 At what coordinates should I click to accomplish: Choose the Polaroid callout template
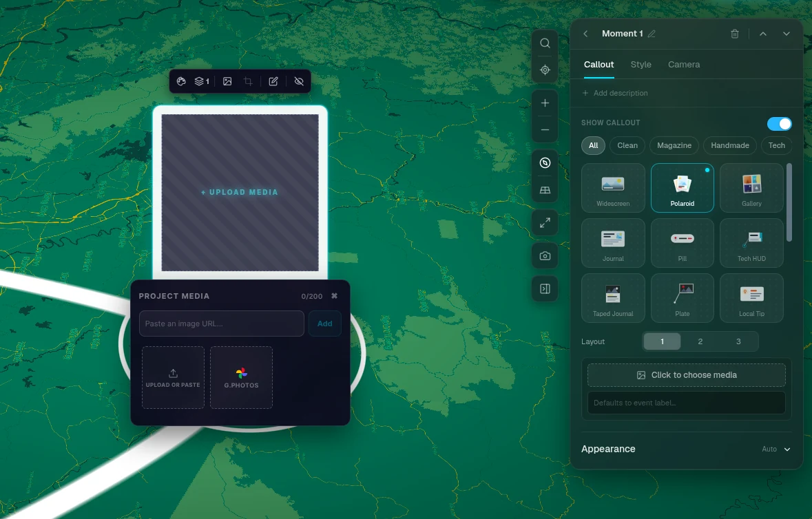682,188
